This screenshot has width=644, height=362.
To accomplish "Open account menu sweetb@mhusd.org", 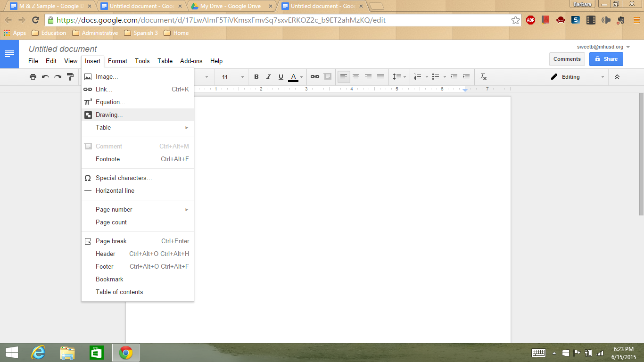I will coord(603,47).
